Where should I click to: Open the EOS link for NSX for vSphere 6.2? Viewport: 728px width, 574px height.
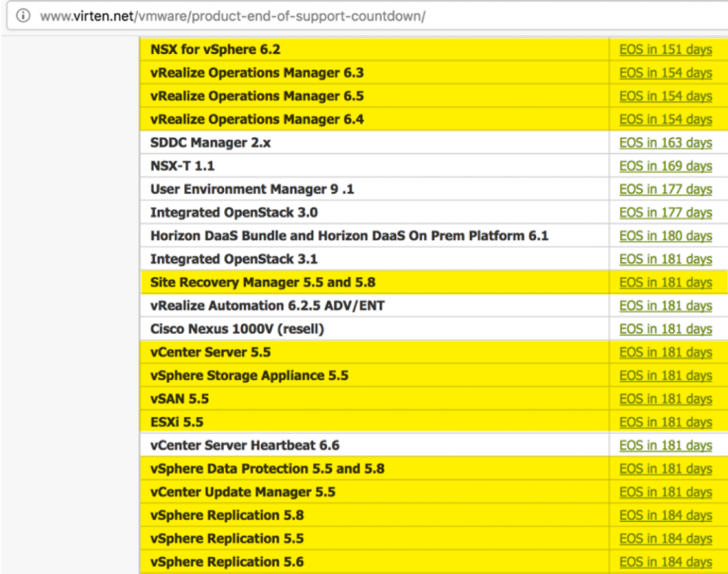tap(666, 49)
